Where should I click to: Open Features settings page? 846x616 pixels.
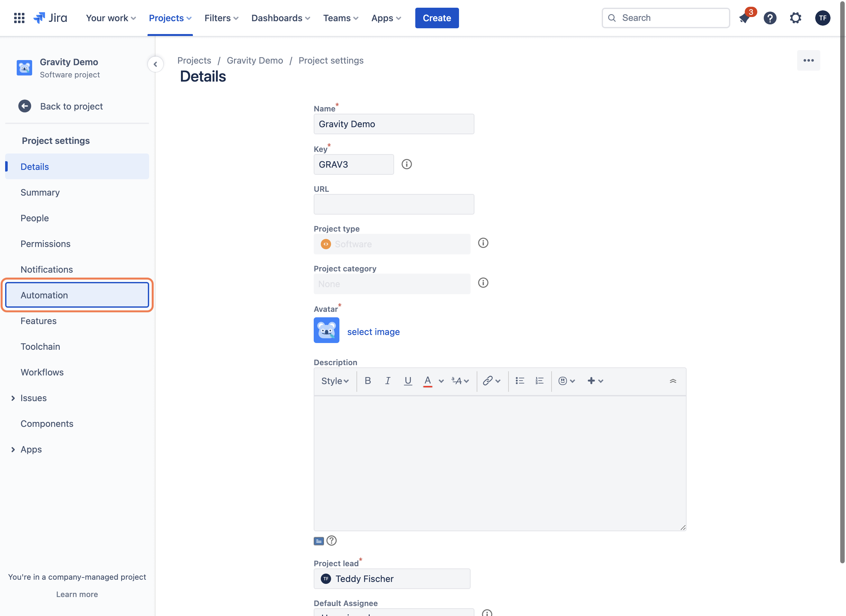(x=77, y=321)
